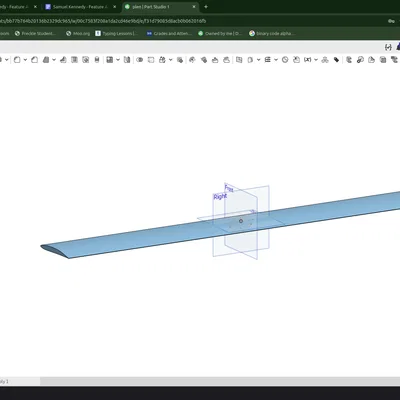Click the browser address bar URL
Viewport: 400px width, 400px height.
(103, 21)
